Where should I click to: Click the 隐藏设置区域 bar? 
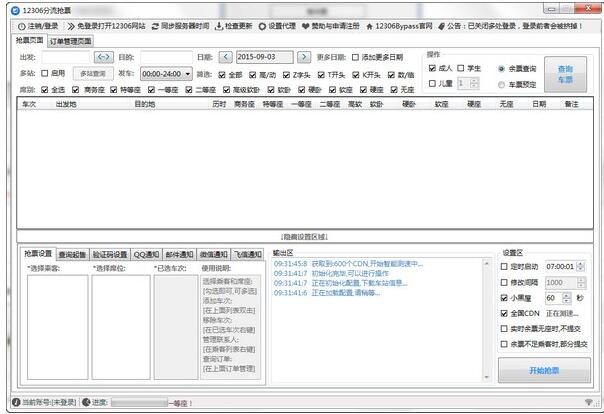pyautogui.click(x=305, y=237)
